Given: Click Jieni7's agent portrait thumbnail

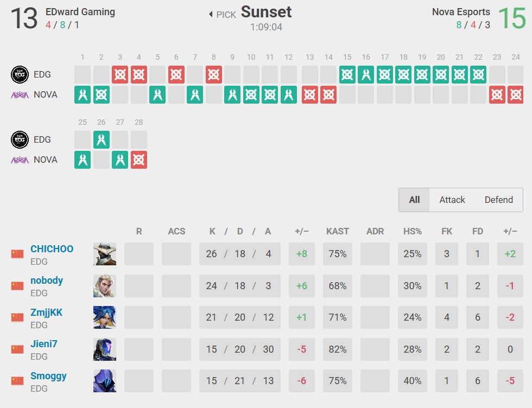Looking at the screenshot, I should 105,349.
